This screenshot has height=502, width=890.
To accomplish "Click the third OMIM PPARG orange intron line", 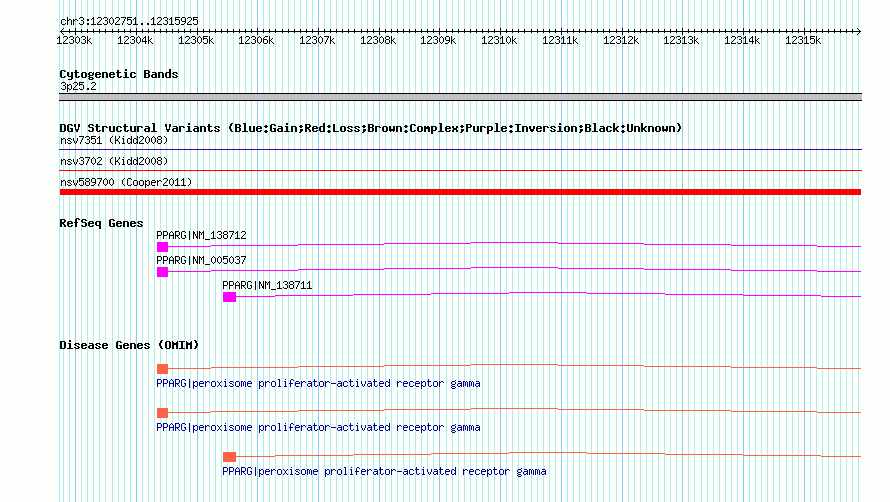I will pos(548,453).
